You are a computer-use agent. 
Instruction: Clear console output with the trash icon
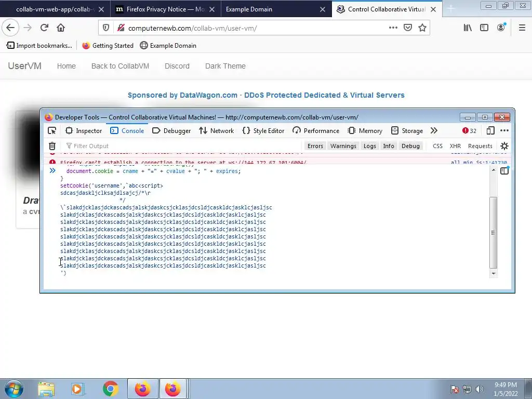pos(52,146)
